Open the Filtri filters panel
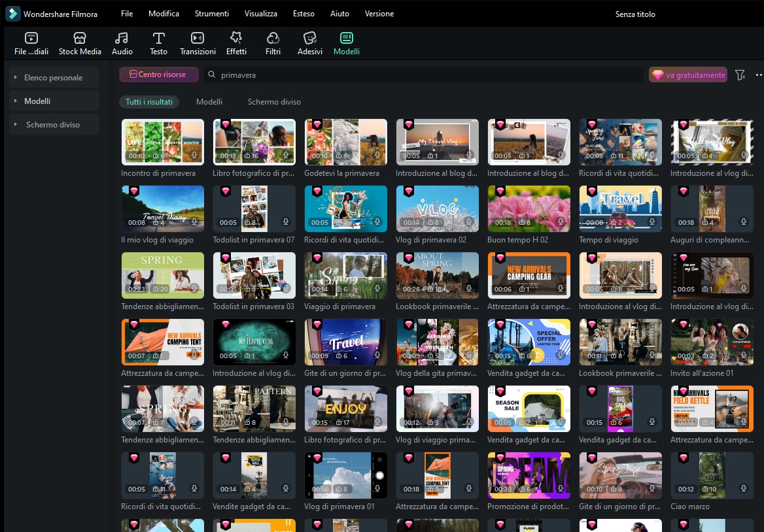764x532 pixels. (x=273, y=44)
